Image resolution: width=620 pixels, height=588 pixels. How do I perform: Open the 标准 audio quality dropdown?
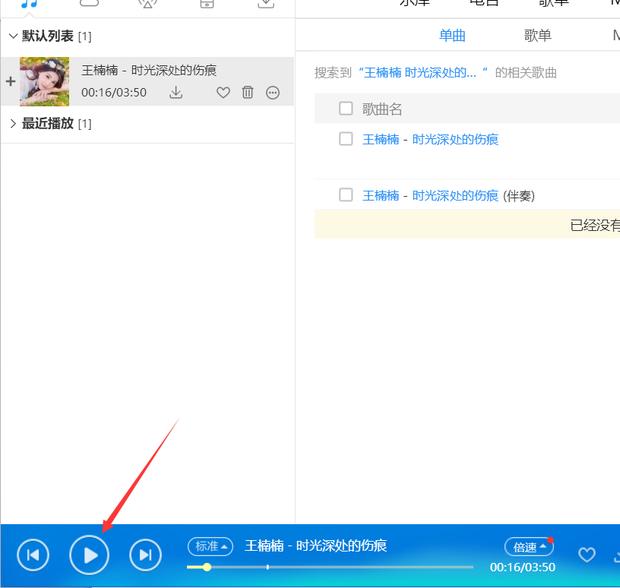210,546
